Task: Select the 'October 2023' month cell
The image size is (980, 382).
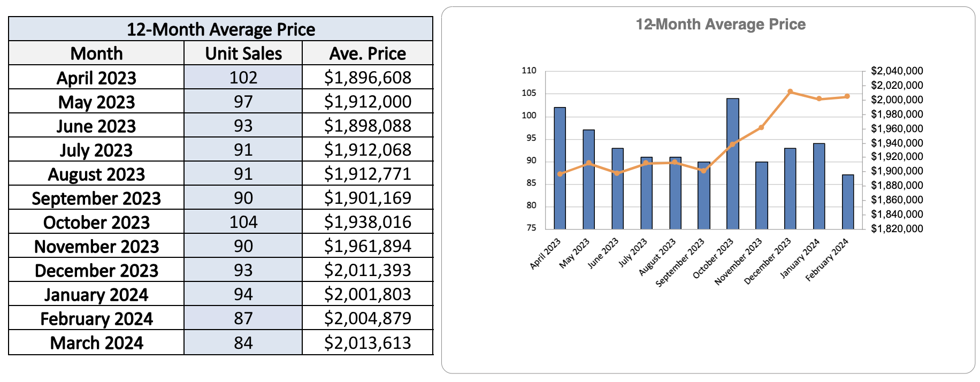Action: coord(96,222)
